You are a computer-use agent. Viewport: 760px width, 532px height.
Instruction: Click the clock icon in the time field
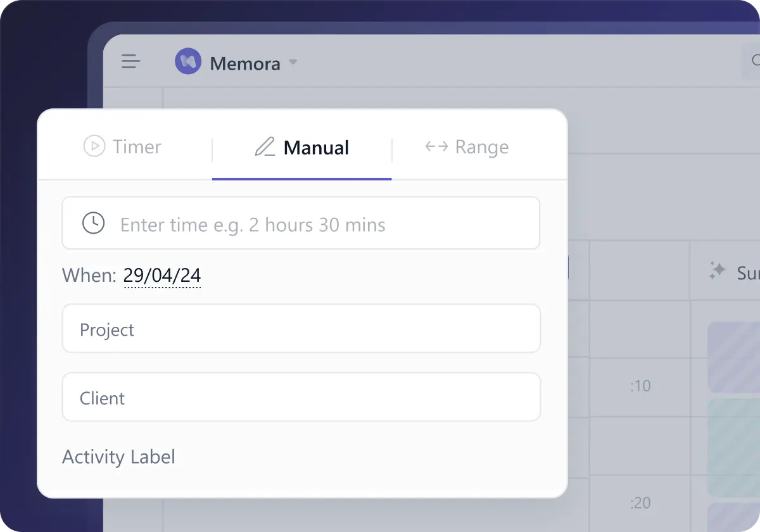pyautogui.click(x=94, y=223)
